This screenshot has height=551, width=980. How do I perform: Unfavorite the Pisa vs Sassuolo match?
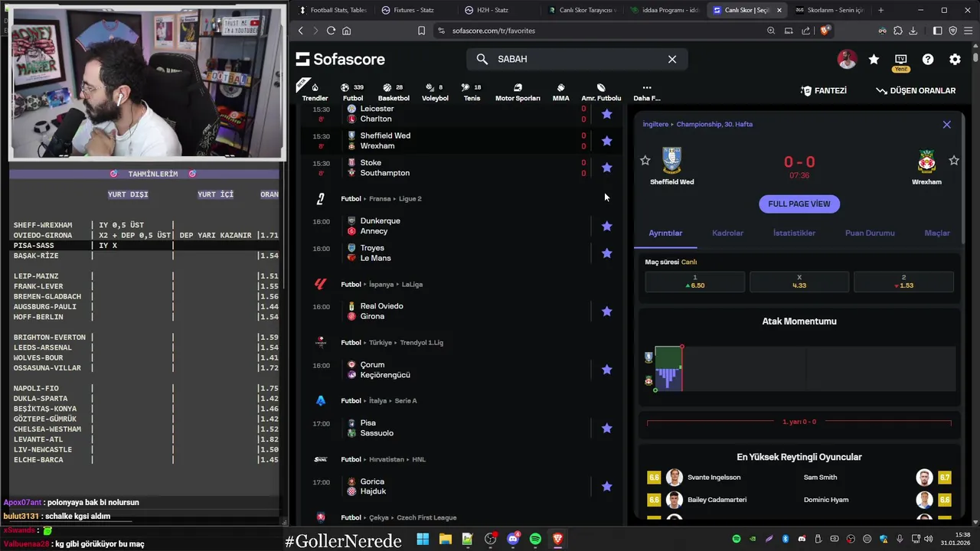(x=606, y=429)
